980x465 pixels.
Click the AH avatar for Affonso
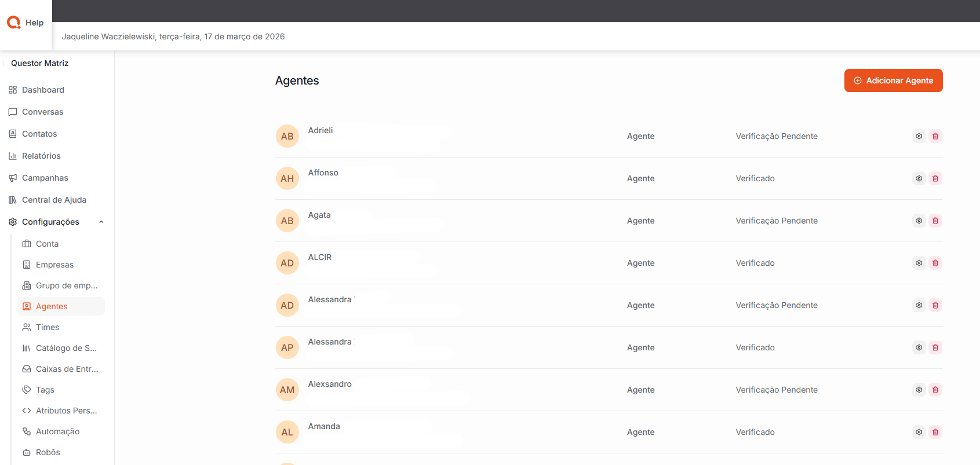[287, 178]
